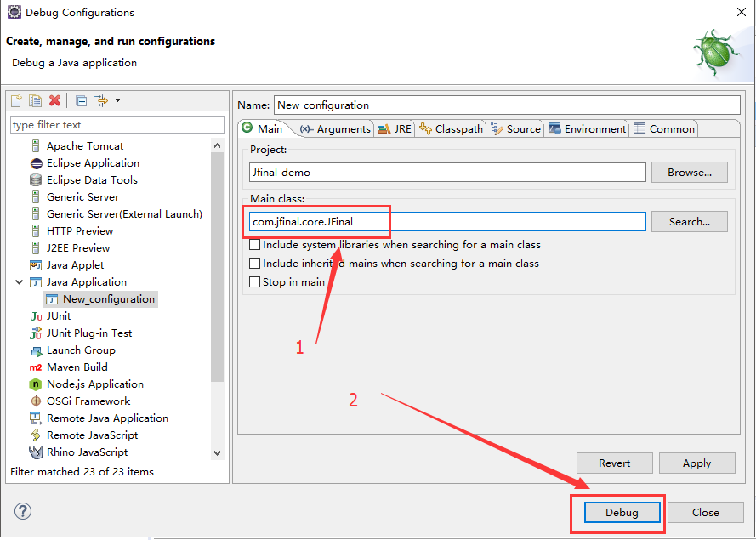Select Maven Build in configuration tree
Viewport: 756px width, 540px height.
[x=77, y=367]
